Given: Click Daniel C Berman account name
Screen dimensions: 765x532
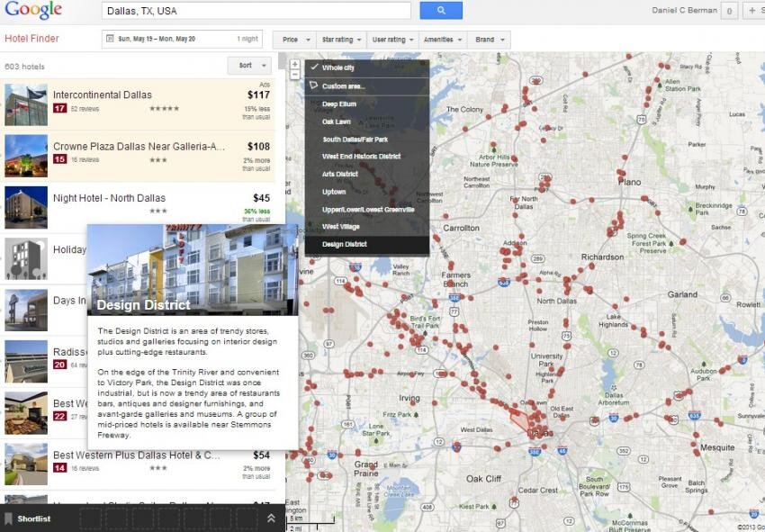Looking at the screenshot, I should tap(685, 10).
